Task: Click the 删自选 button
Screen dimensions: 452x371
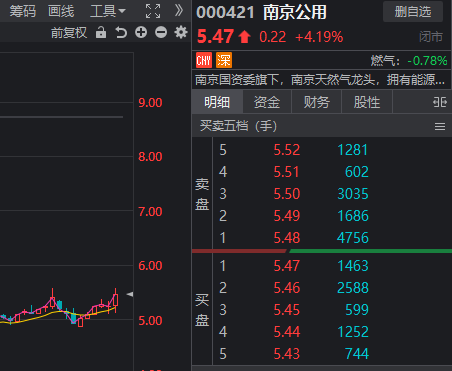Action: click(x=413, y=12)
